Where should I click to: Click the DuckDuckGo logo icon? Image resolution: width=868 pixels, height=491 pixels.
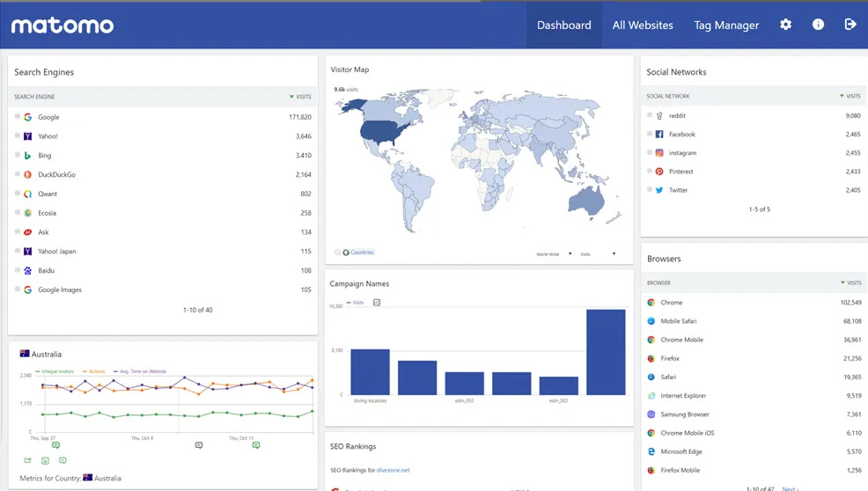pos(27,174)
